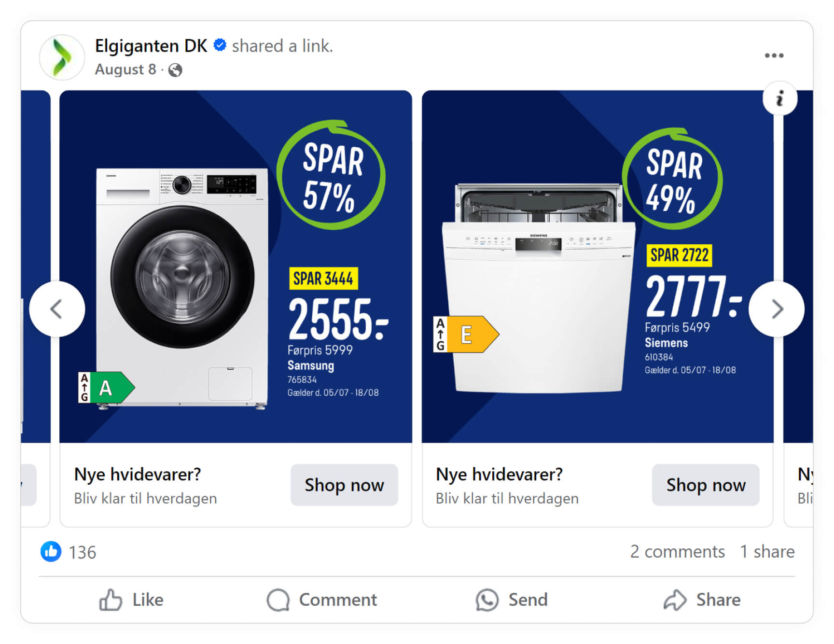Go to the previous carousel card

[x=57, y=309]
